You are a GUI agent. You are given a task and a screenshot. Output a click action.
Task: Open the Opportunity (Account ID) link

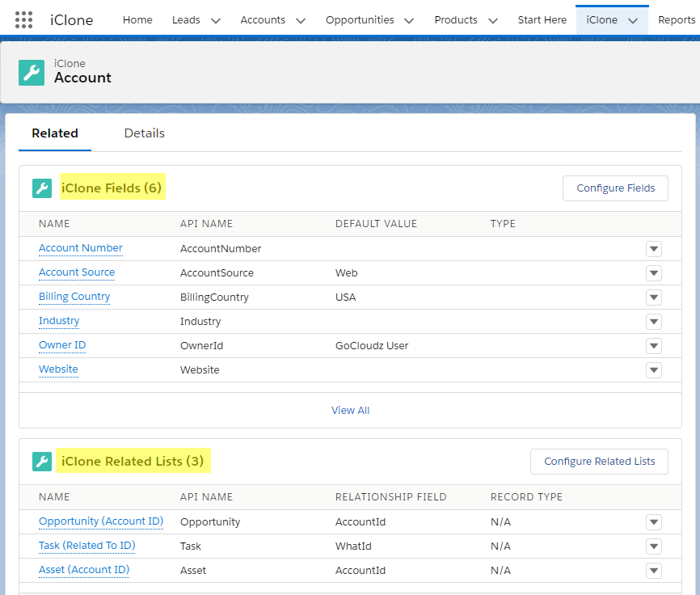click(x=101, y=521)
